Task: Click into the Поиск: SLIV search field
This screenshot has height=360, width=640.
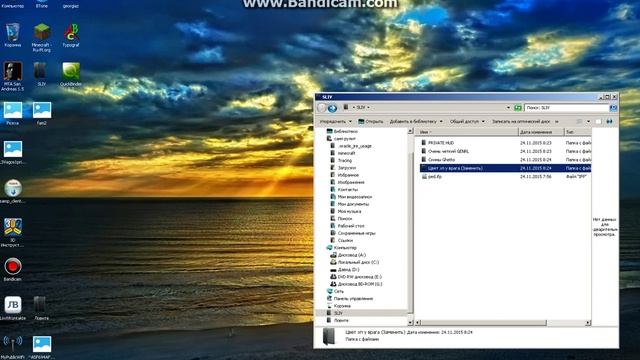Action: coord(566,107)
